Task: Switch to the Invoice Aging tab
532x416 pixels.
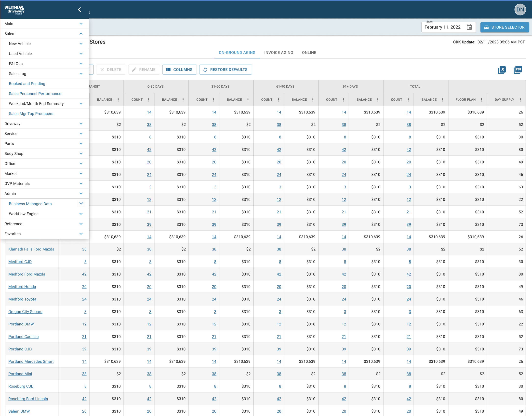Action: (279, 53)
